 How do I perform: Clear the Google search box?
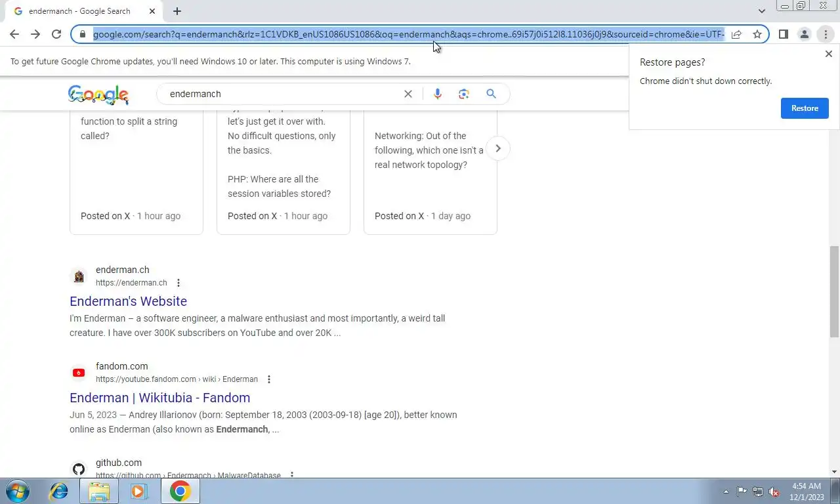tap(408, 94)
